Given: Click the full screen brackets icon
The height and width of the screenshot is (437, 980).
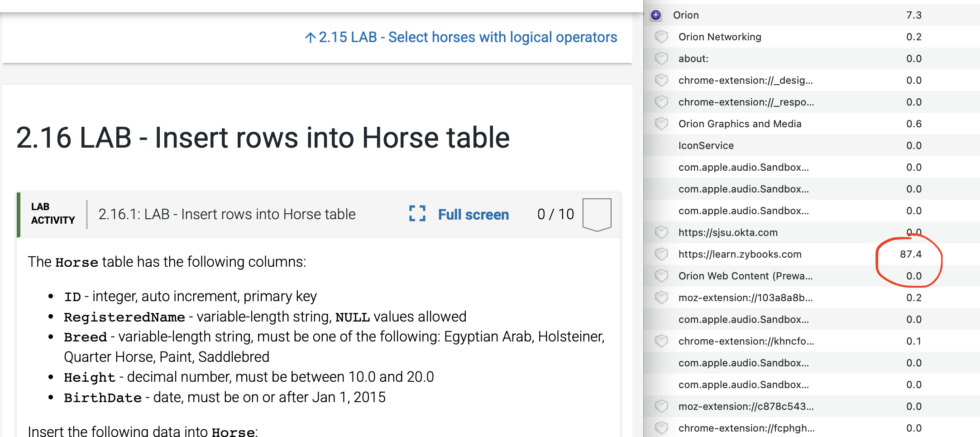Looking at the screenshot, I should click(x=417, y=214).
